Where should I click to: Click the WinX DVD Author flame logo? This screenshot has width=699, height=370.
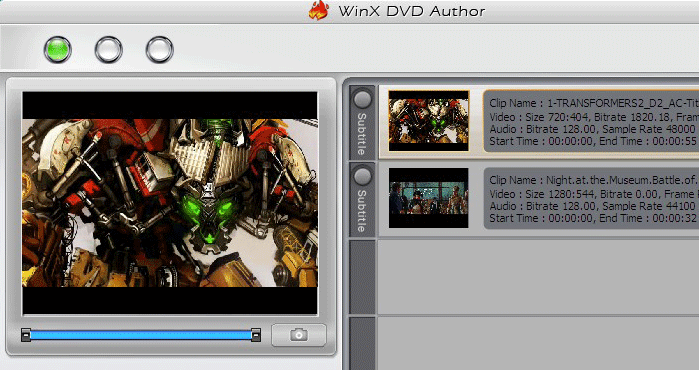point(319,10)
